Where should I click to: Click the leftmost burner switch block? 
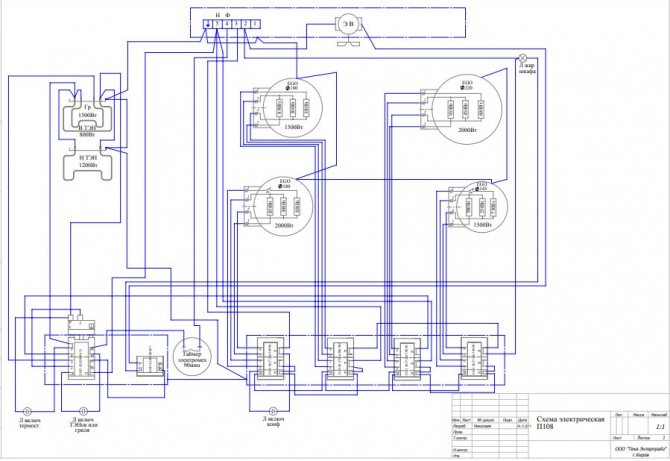[x=270, y=357]
